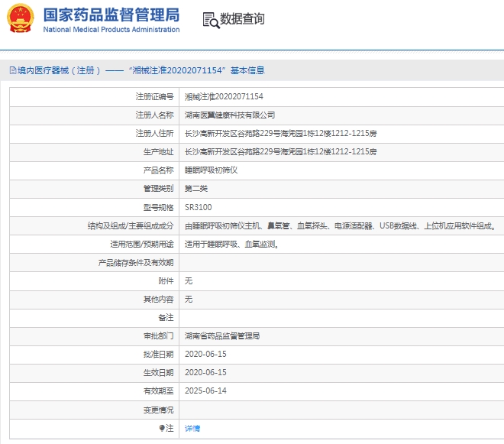Click the 产品储存条件及有效期 row label
The width and height of the screenshot is (504, 444).
tap(136, 263)
